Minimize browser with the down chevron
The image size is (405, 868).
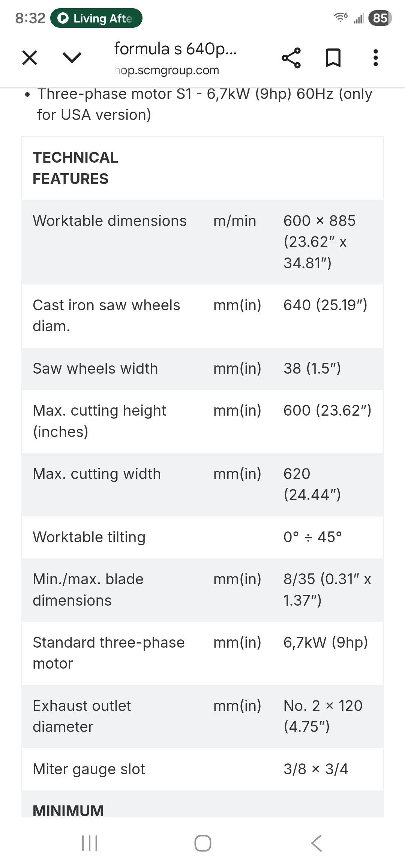click(72, 58)
